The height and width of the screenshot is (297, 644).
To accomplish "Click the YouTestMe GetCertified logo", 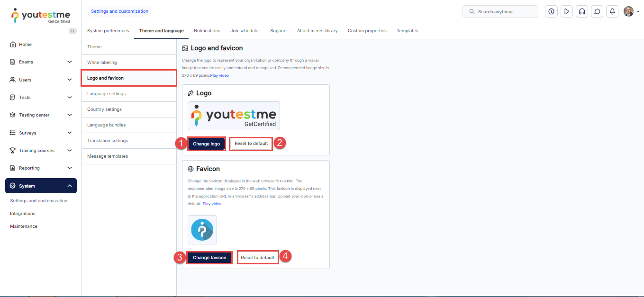I will point(40,16).
